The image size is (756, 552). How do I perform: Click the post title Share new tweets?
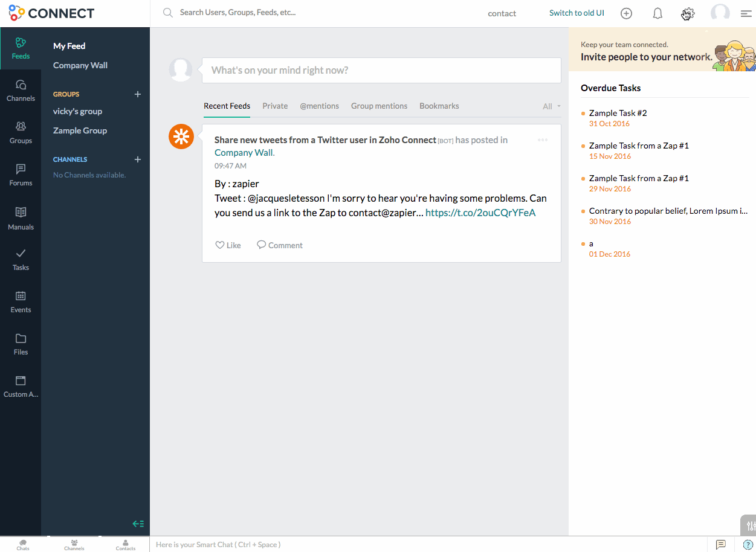tap(325, 140)
